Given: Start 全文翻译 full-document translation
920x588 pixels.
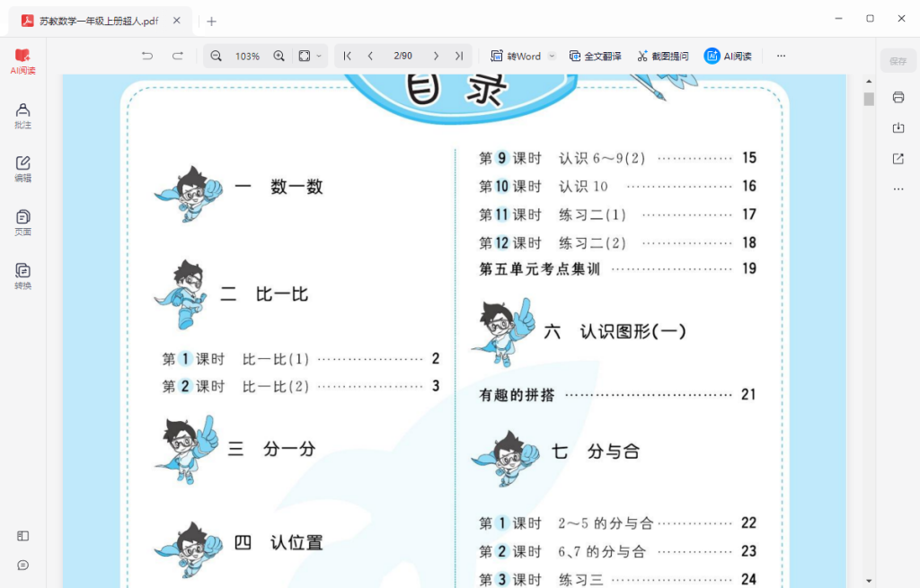Looking at the screenshot, I should pos(597,56).
